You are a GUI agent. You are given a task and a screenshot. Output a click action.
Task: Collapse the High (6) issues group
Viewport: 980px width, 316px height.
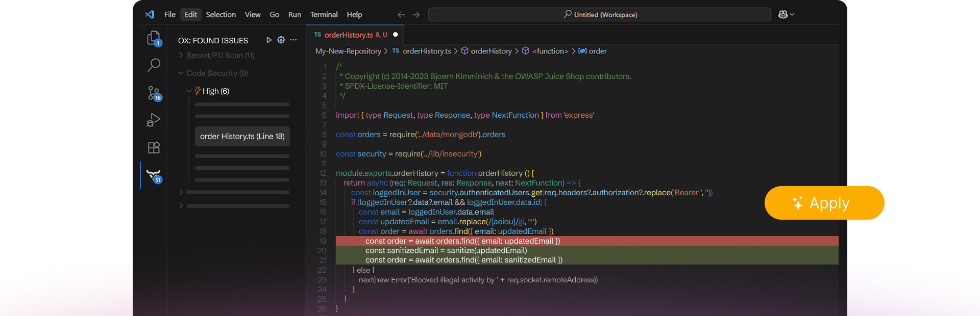click(215, 91)
